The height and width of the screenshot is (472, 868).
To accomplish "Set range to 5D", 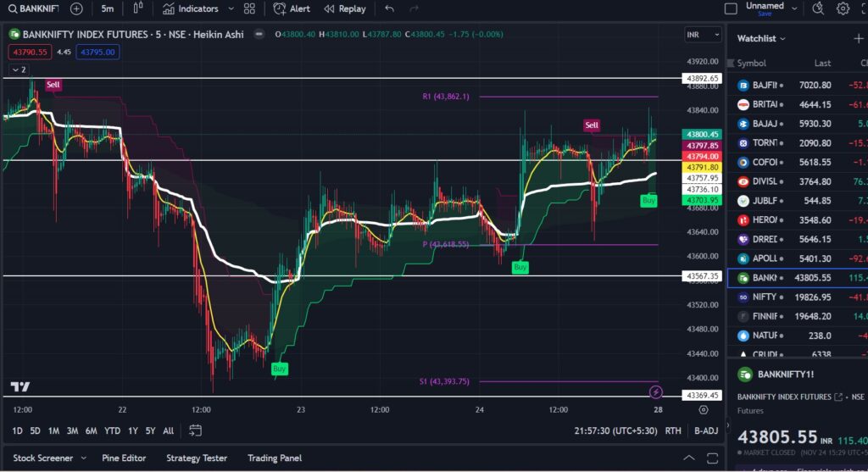I will tap(35, 431).
